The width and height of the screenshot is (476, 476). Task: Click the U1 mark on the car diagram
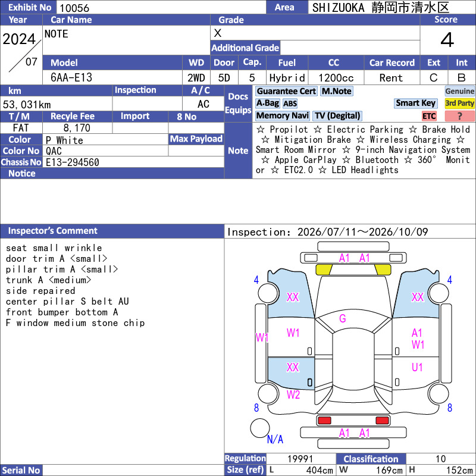(x=417, y=367)
